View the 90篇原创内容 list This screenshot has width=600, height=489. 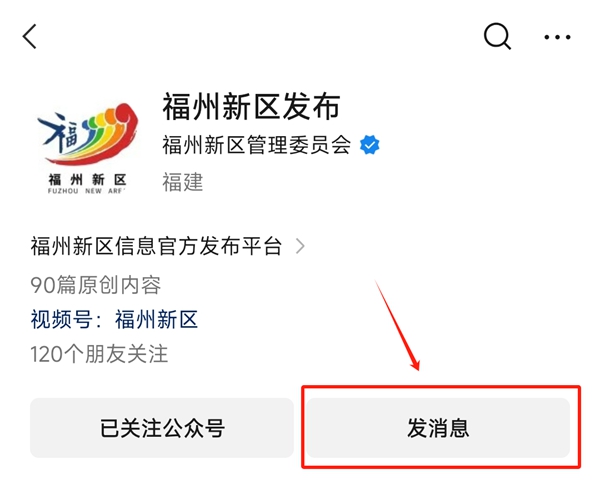96,285
